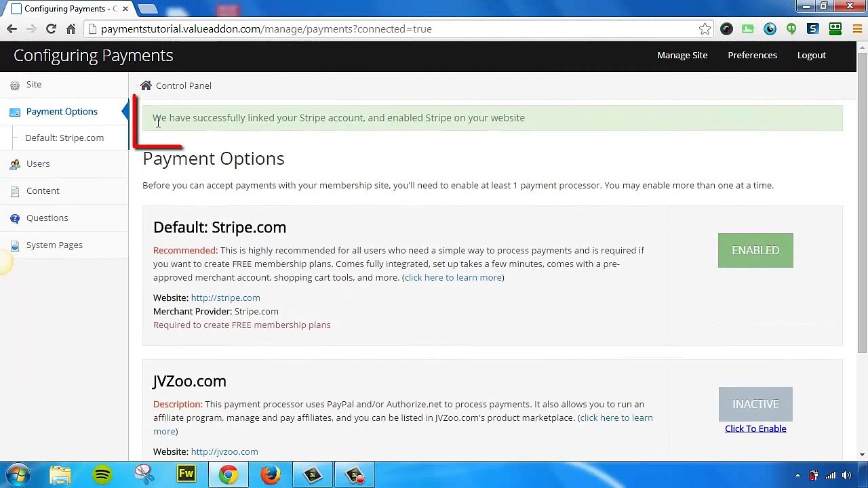
Task: Click the browser address bar URL
Action: coord(266,29)
